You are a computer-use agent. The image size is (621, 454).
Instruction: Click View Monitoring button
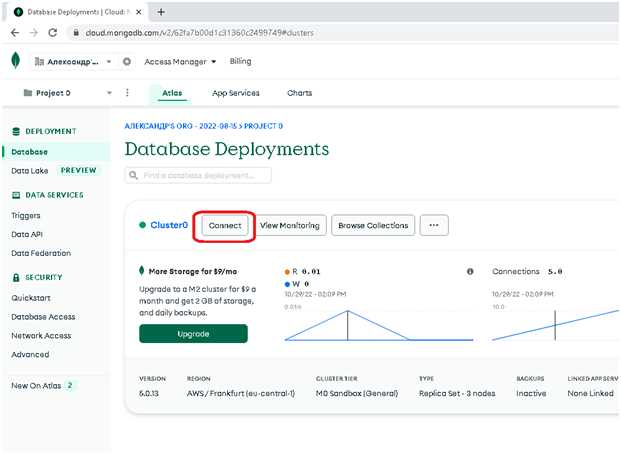pyautogui.click(x=290, y=225)
